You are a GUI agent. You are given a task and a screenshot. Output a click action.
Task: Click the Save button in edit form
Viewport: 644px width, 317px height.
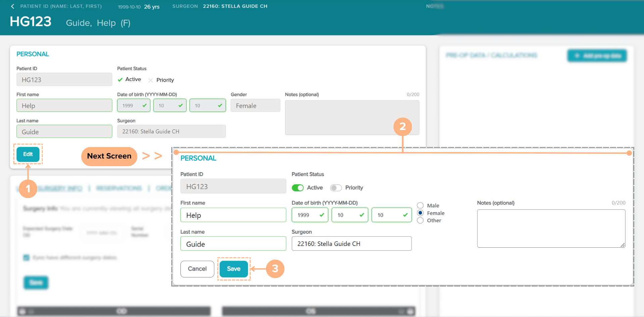tap(233, 269)
